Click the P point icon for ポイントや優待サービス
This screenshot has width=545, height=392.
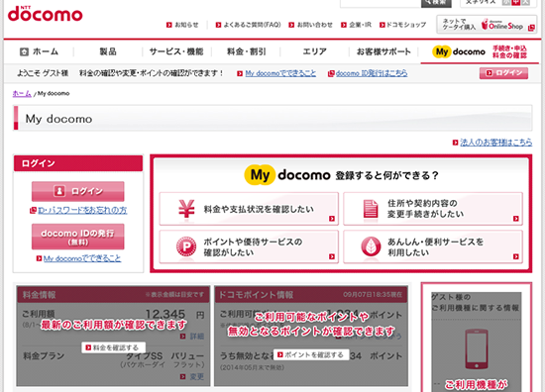click(186, 246)
